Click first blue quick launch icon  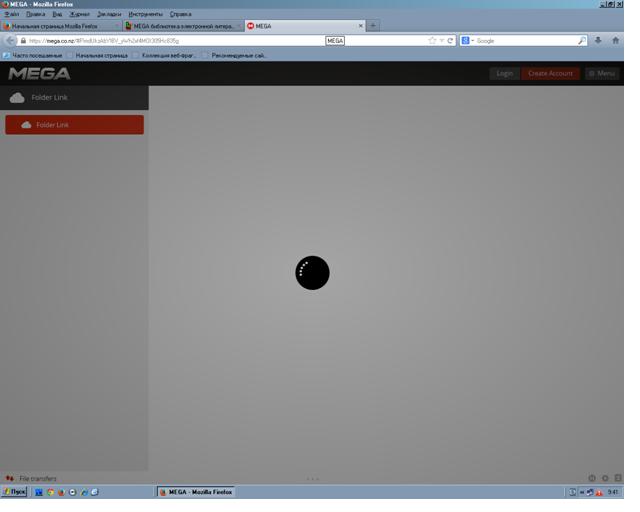pyautogui.click(x=39, y=492)
